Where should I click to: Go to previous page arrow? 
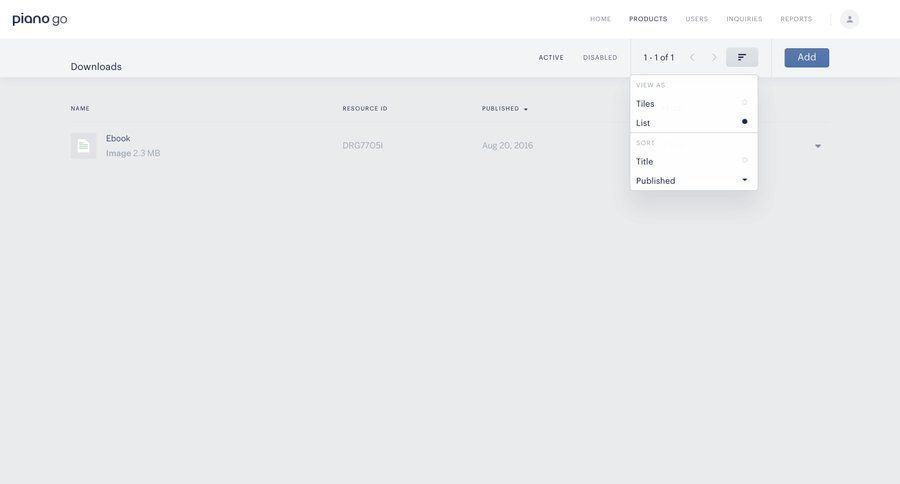[692, 57]
